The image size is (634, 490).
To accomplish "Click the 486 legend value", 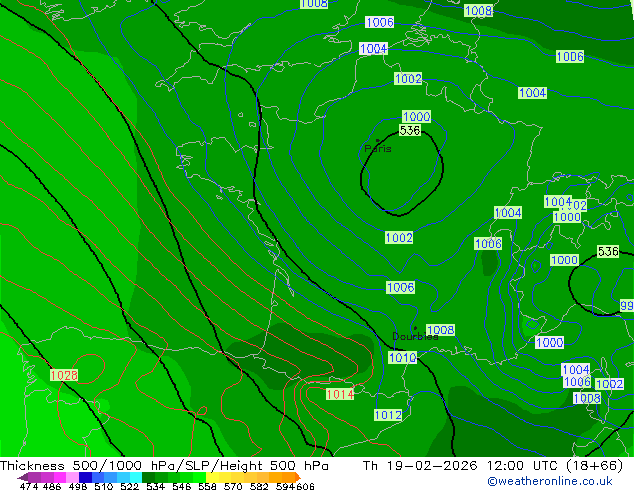I will coord(52,486).
